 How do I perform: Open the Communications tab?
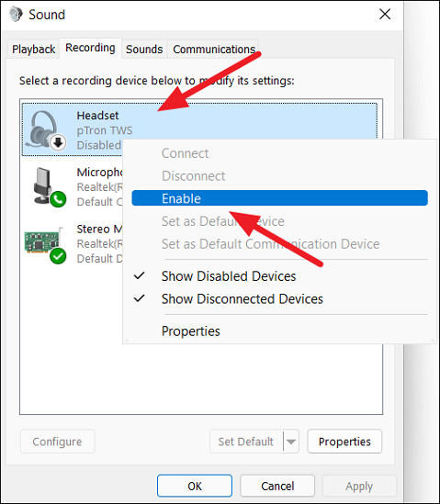tap(213, 50)
